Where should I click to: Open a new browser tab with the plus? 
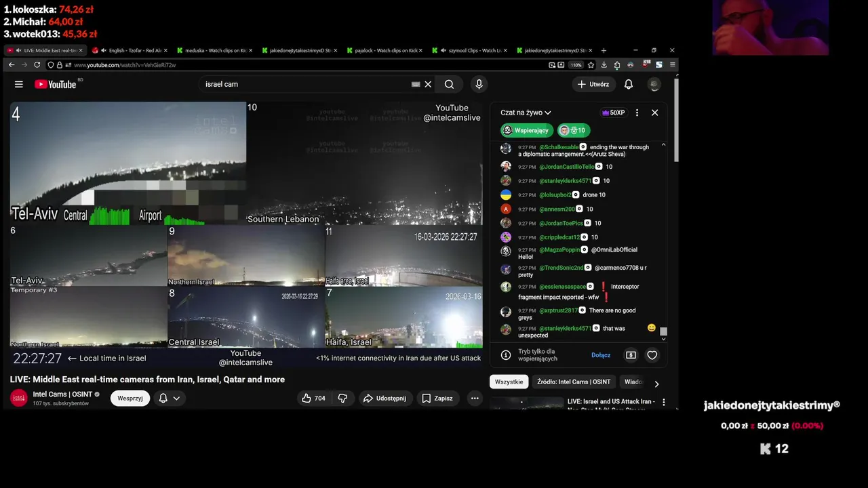point(604,50)
